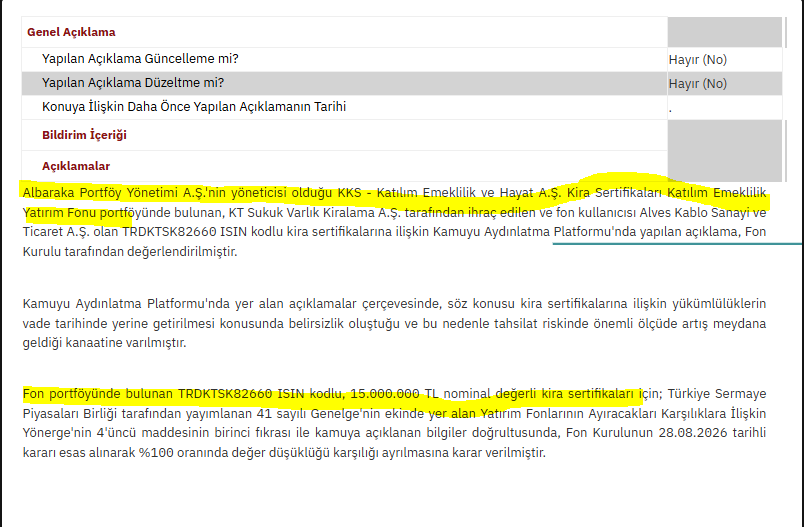This screenshot has height=527, width=804.
Task: Click the date '28.08.2026'
Action: (693, 433)
